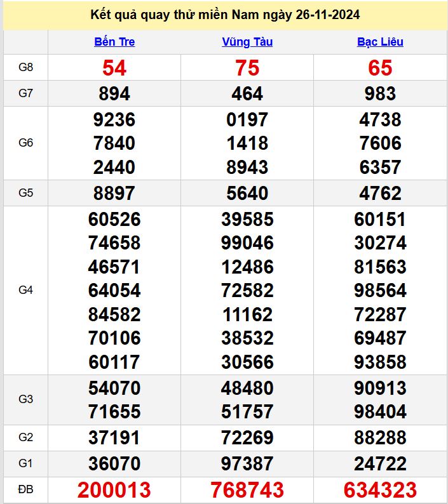Select G4 number 46571
The width and height of the screenshot is (448, 504).
114,267
